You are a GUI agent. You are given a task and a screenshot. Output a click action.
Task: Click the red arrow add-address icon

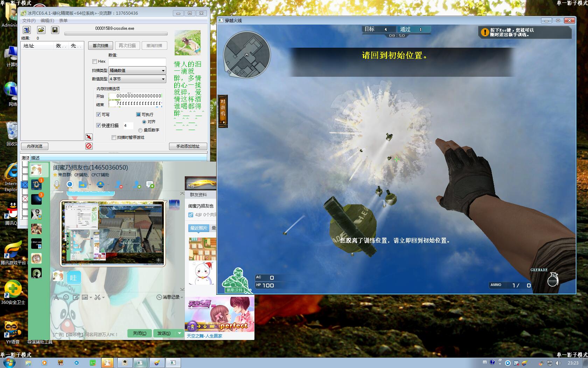[x=89, y=137]
